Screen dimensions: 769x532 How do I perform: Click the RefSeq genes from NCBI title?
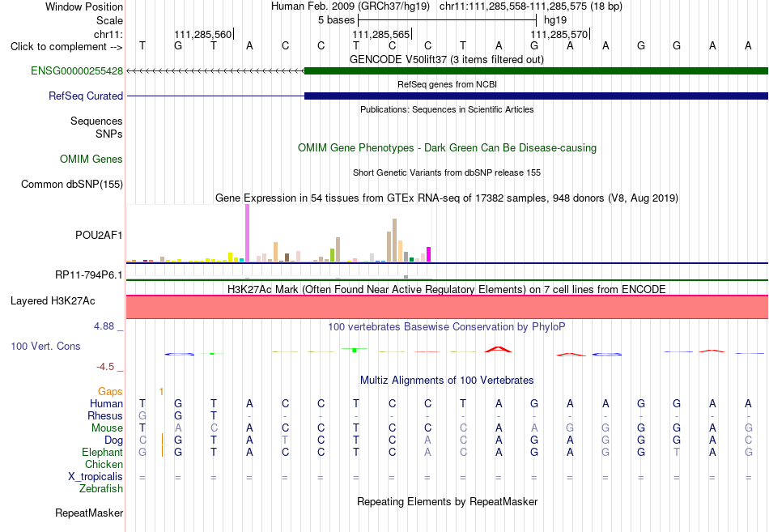[x=447, y=84]
